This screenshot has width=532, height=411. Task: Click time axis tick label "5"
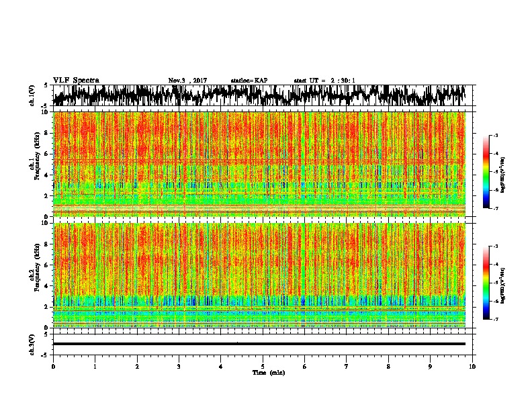pos(263,367)
